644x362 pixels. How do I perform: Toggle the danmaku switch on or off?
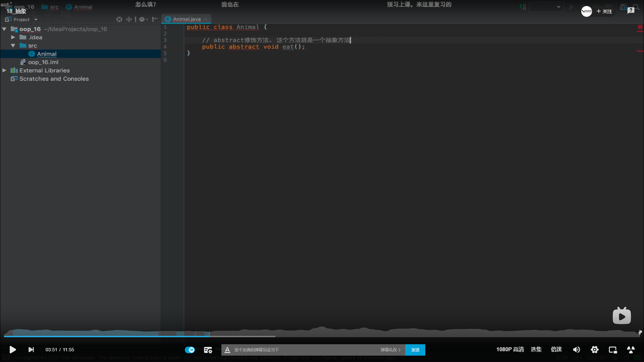click(190, 350)
